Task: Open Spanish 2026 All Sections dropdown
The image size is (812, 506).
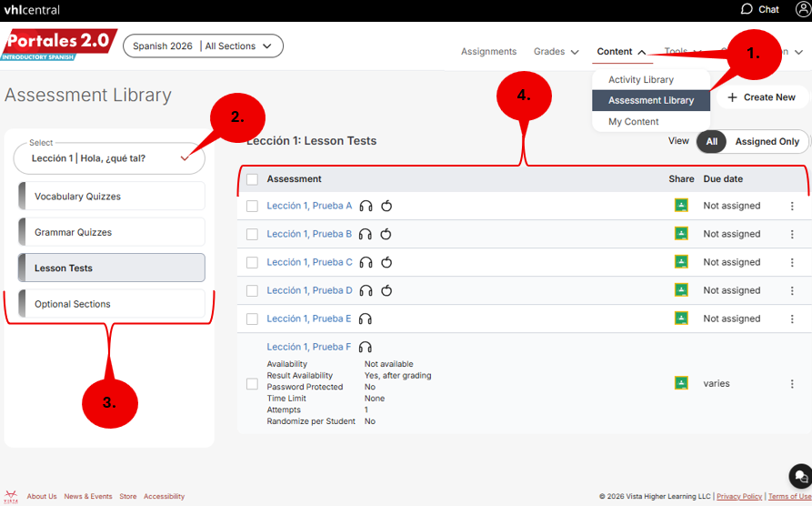Action: pyautogui.click(x=203, y=46)
